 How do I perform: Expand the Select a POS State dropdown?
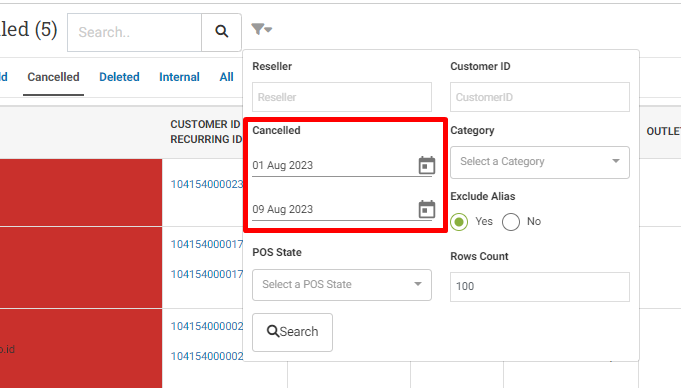tap(342, 285)
